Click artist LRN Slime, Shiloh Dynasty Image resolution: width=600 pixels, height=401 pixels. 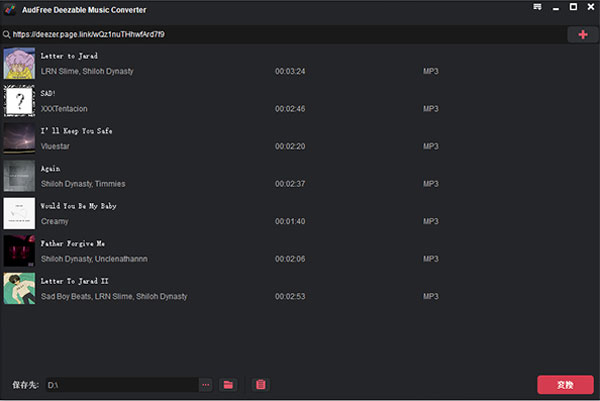click(x=87, y=71)
